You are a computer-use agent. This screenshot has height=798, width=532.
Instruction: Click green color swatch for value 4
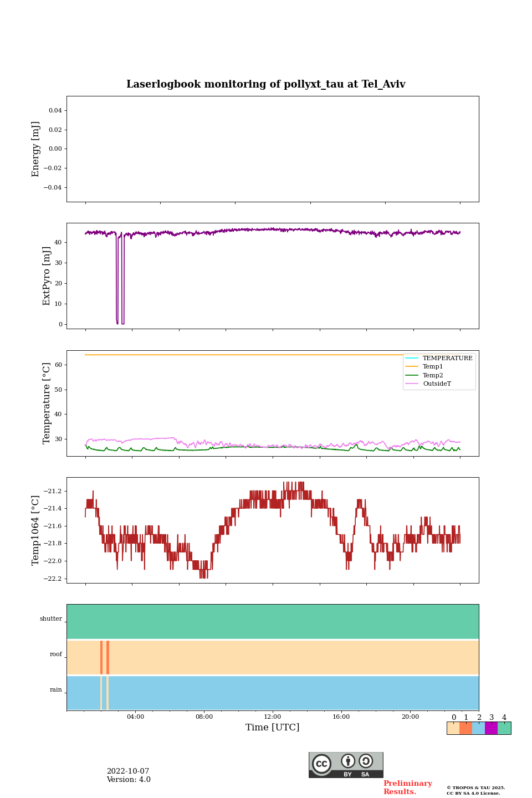[504, 728]
